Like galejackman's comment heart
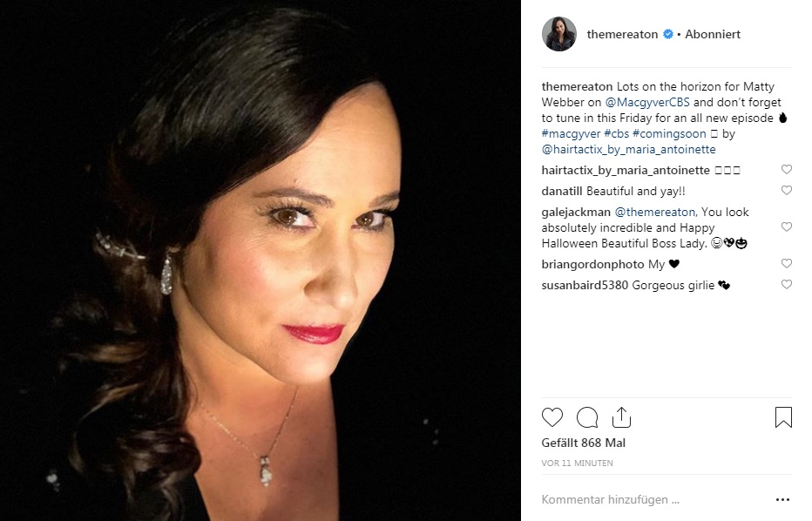The image size is (812, 521). click(787, 227)
